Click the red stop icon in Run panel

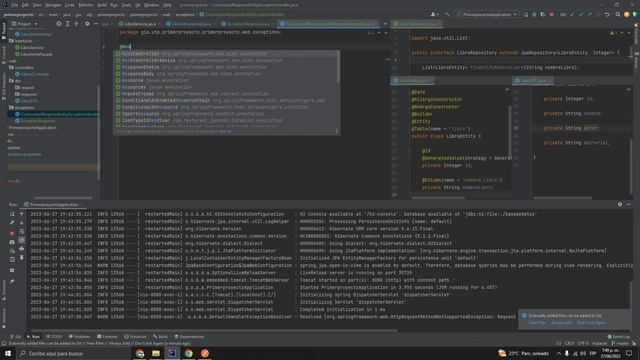coord(12,233)
